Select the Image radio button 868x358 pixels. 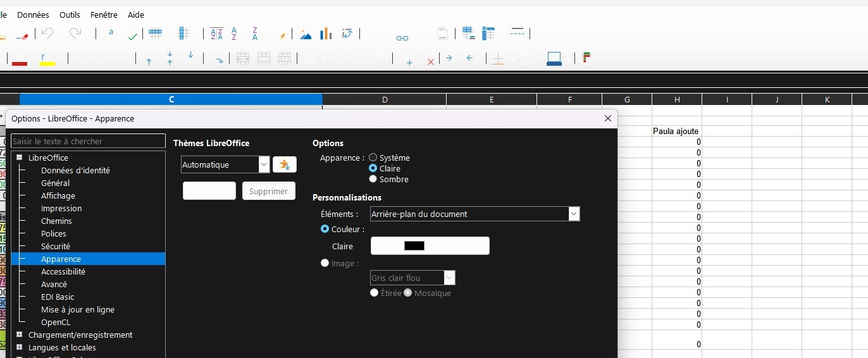coord(325,263)
